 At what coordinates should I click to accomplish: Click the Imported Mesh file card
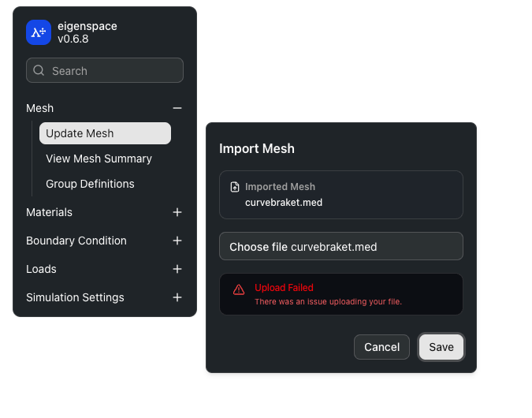341,195
